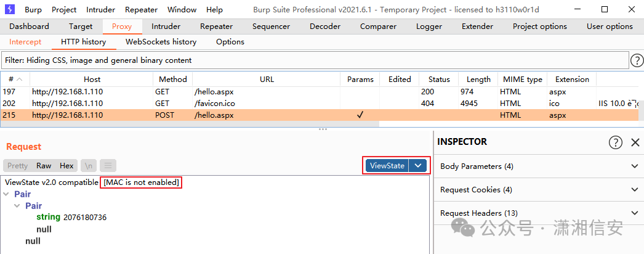Open the Project menu

pyautogui.click(x=64, y=9)
